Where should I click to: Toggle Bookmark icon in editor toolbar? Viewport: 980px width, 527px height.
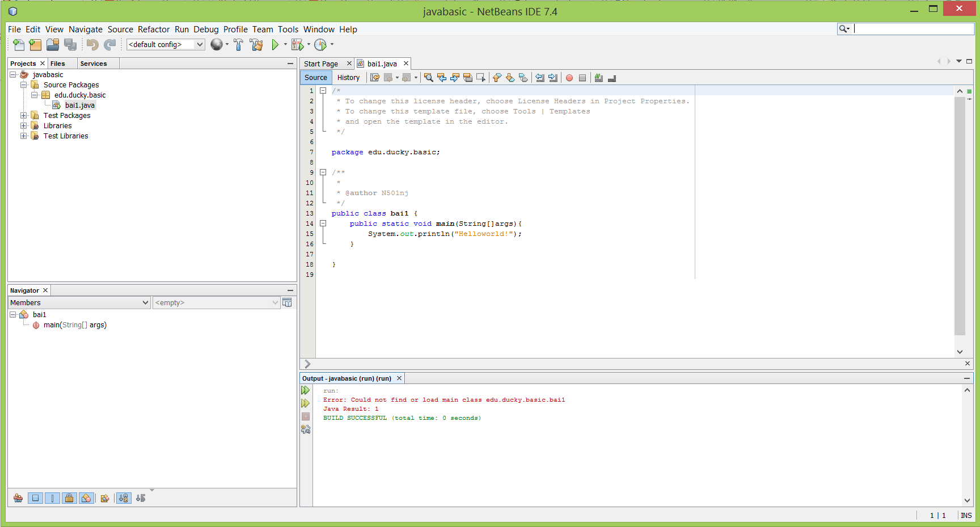click(x=523, y=78)
